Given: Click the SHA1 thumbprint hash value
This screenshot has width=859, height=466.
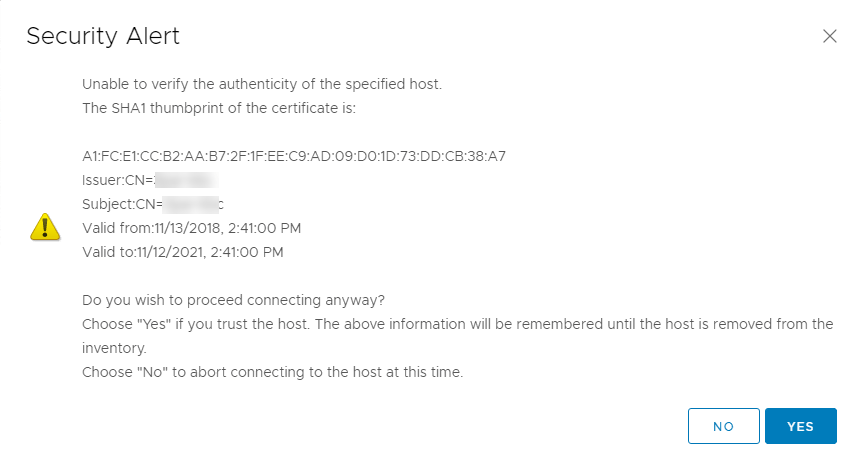Looking at the screenshot, I should [x=294, y=157].
